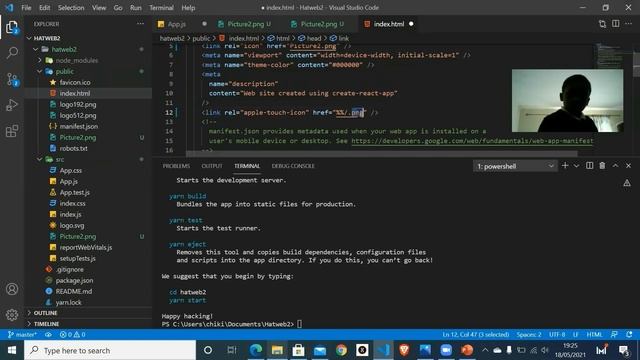Open Microsoft Edge from taskbar
The width and height of the screenshot is (640, 360).
(256, 350)
